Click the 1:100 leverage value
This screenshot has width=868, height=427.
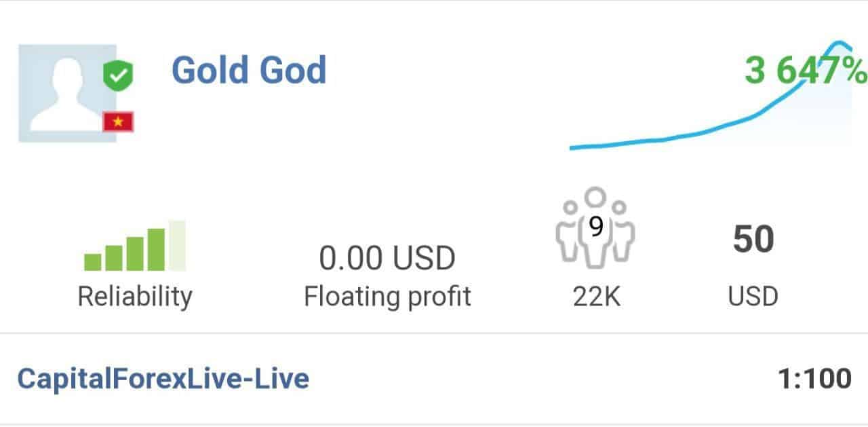(x=814, y=378)
